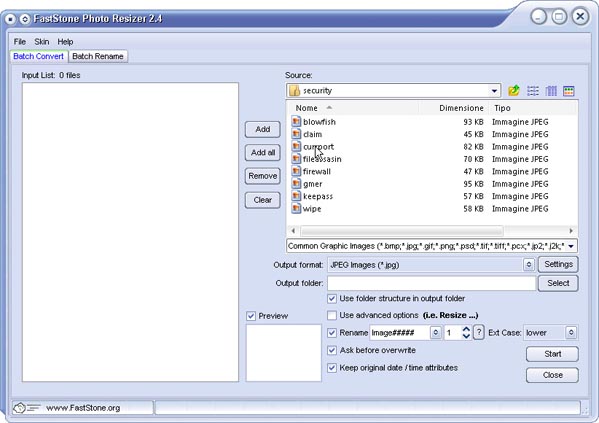Disable Use folder structure in output folder

[x=332, y=298]
